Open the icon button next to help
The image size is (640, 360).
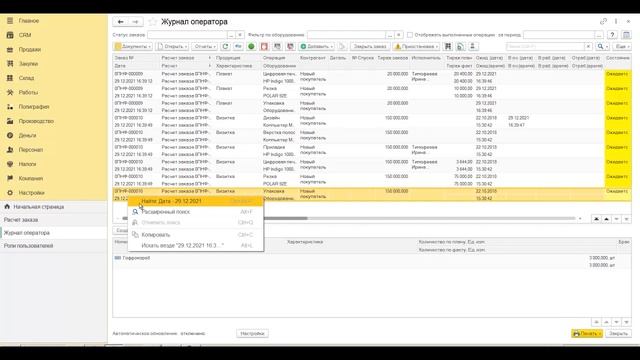pyautogui.click(x=627, y=35)
